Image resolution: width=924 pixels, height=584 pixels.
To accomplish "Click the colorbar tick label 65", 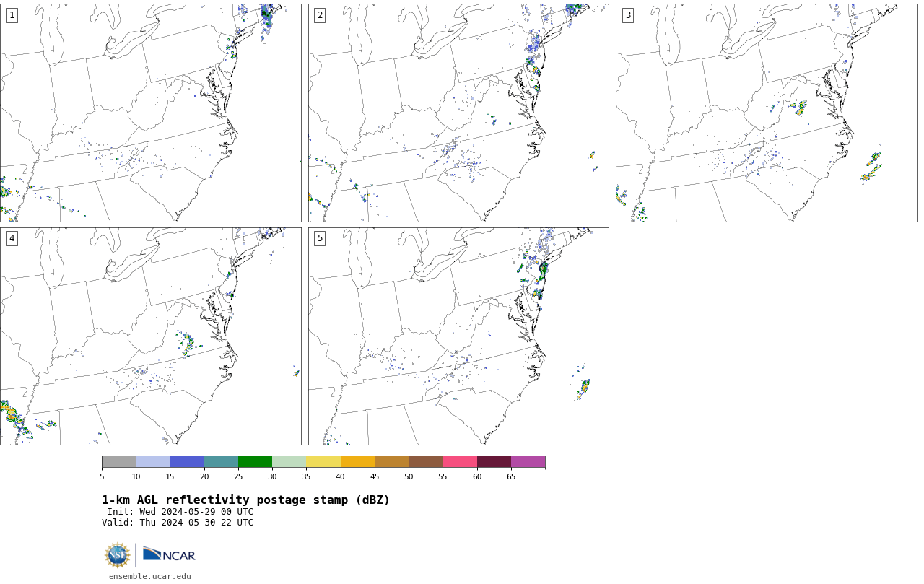I will [x=511, y=476].
